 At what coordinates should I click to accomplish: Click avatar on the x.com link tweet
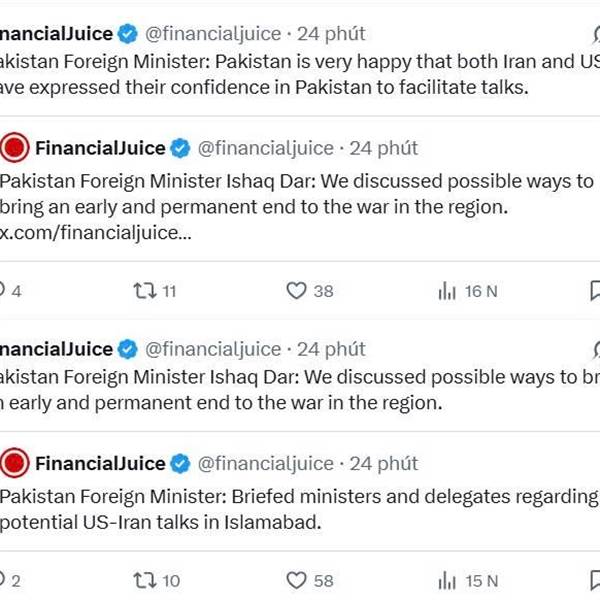pos(14,149)
